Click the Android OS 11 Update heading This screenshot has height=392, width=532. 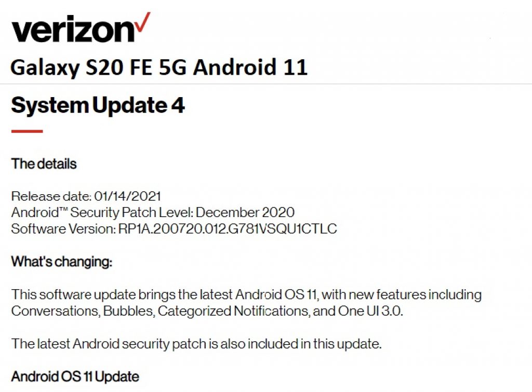tap(75, 377)
